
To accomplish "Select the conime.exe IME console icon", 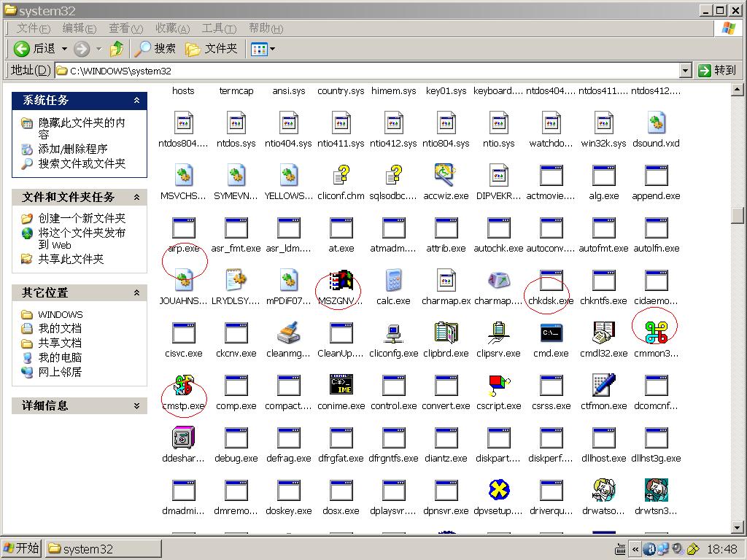I will point(341,385).
